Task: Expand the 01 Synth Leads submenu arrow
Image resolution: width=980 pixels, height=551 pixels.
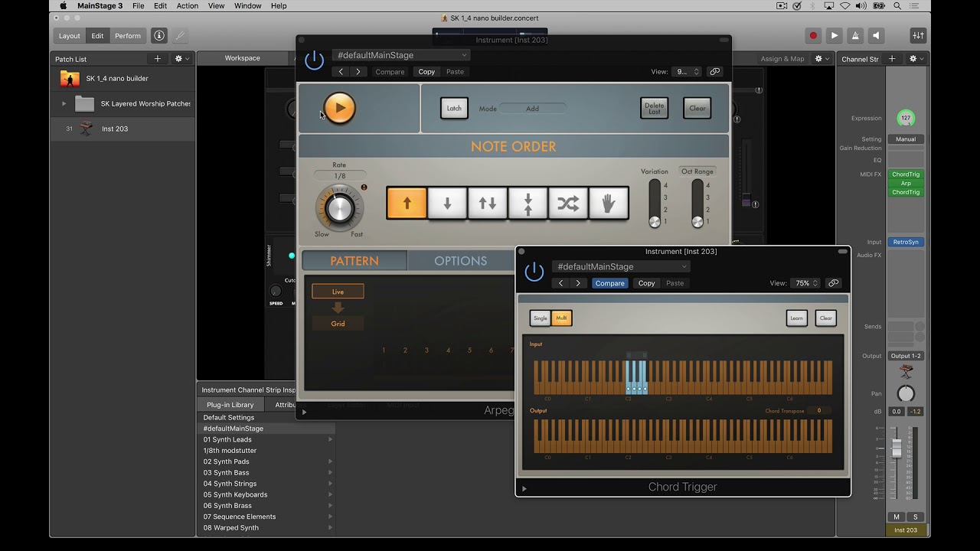Action: pyautogui.click(x=330, y=439)
